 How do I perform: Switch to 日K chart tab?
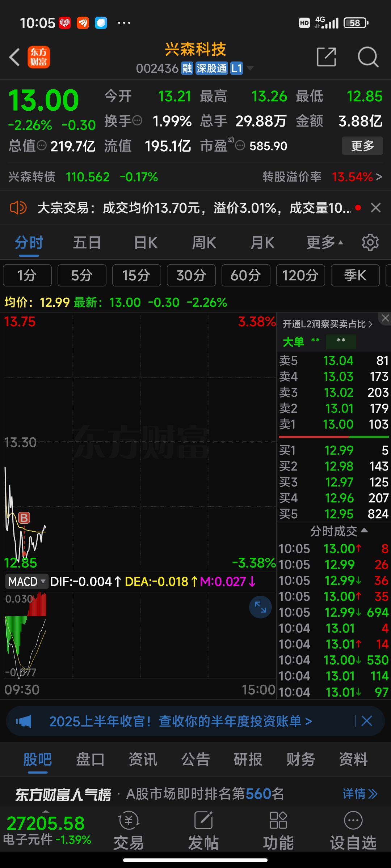point(146,243)
